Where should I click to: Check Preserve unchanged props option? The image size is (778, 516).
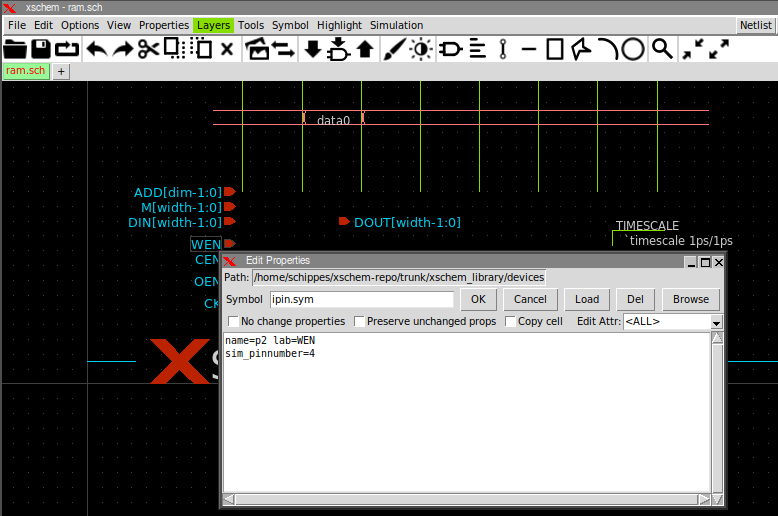pos(360,322)
